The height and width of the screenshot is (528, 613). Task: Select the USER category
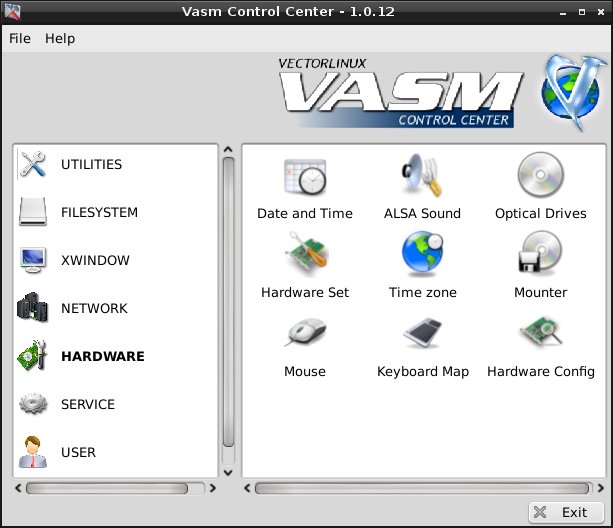click(x=78, y=453)
